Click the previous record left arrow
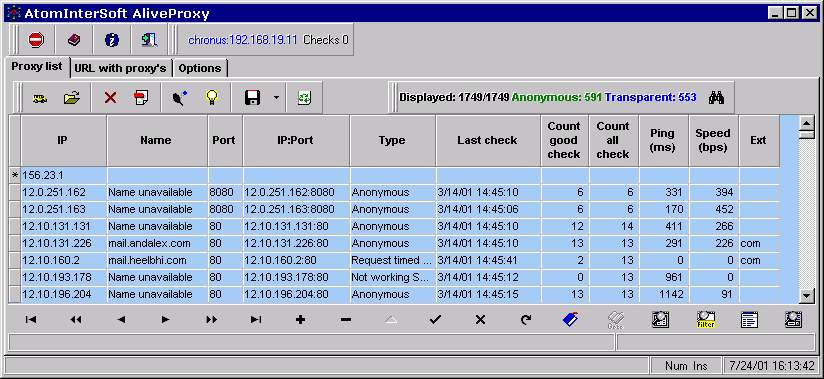This screenshot has height=379, width=824. pos(121,320)
